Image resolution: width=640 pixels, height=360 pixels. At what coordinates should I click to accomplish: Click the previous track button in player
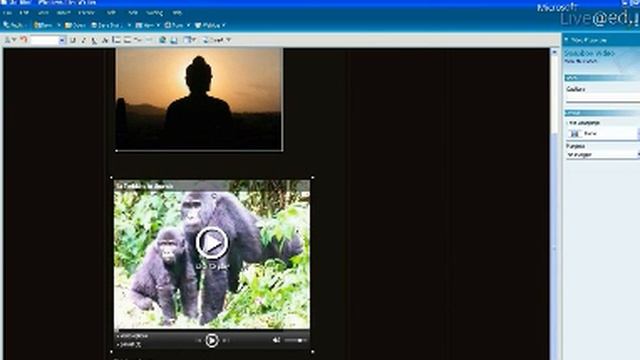click(x=199, y=340)
